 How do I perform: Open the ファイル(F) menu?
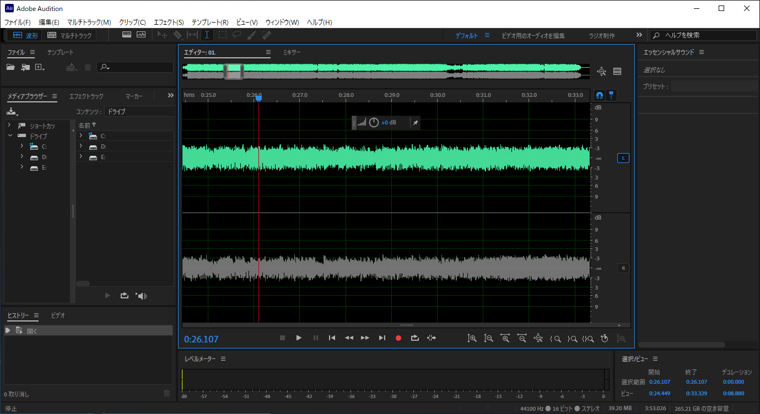[17, 22]
